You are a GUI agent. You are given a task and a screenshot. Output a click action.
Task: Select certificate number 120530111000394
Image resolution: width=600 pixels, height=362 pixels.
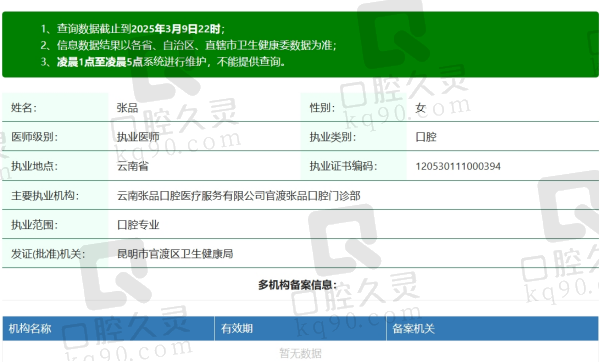(458, 166)
